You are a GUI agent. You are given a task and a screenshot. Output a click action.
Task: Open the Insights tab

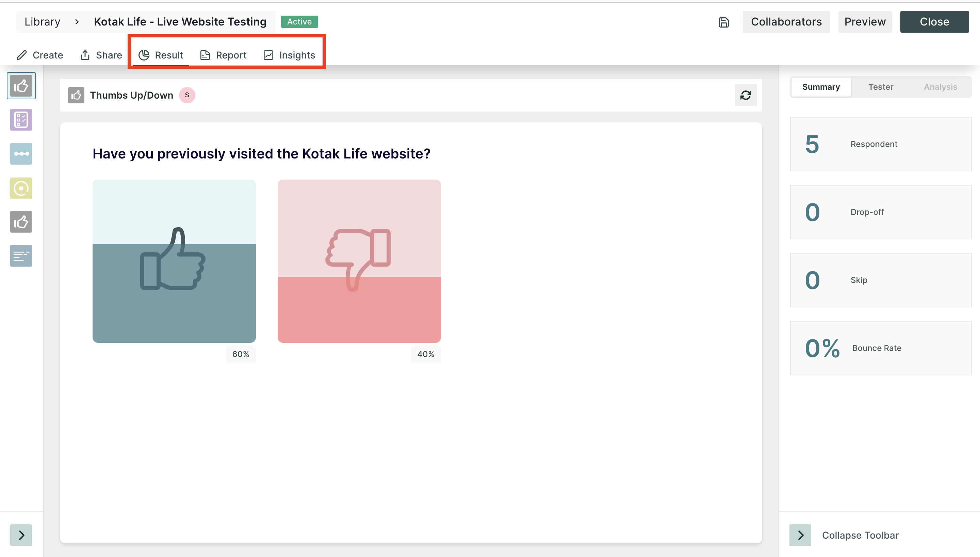(289, 55)
